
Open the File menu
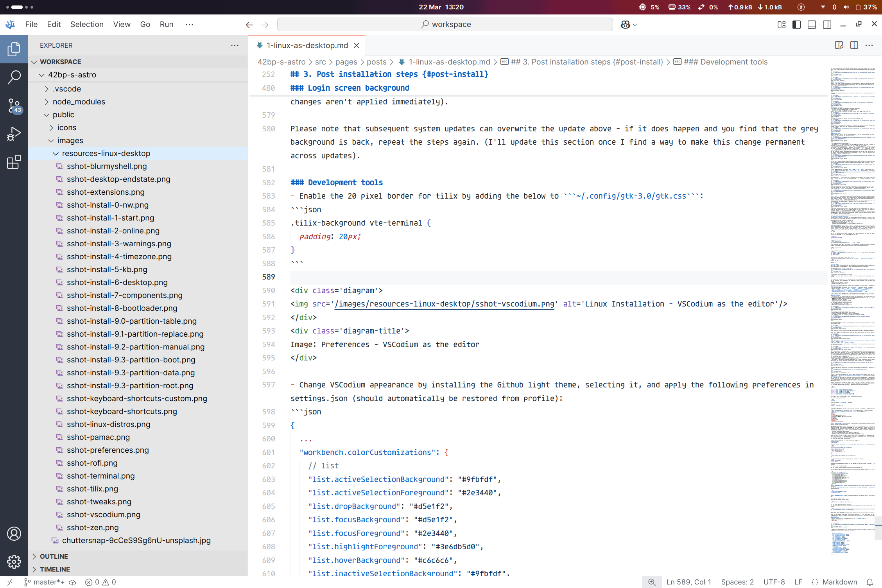tap(31, 24)
